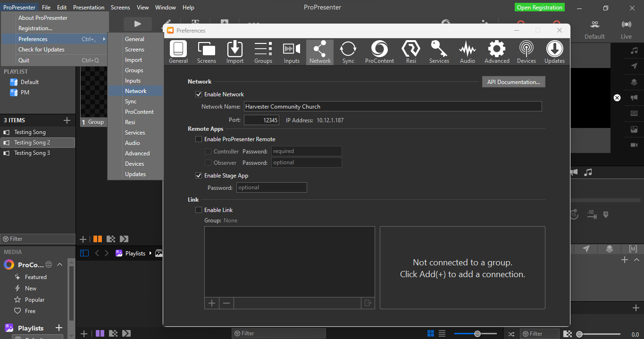Image resolution: width=644 pixels, height=339 pixels.
Task: Disable the Enable Network checkbox
Action: 199,94
